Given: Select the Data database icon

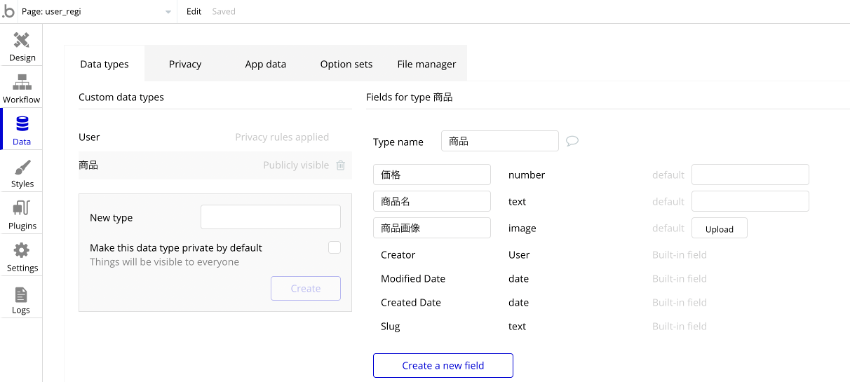Looking at the screenshot, I should (22, 125).
